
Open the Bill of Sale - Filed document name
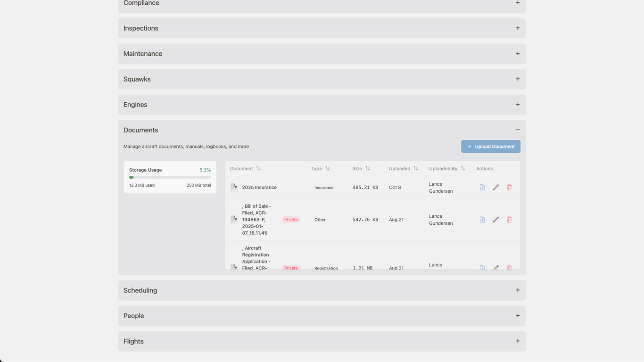[257, 220]
